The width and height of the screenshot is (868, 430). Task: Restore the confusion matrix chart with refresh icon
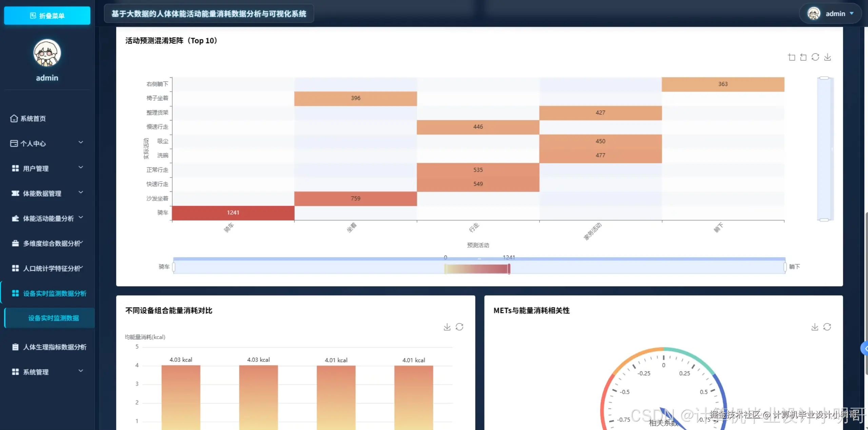[815, 57]
